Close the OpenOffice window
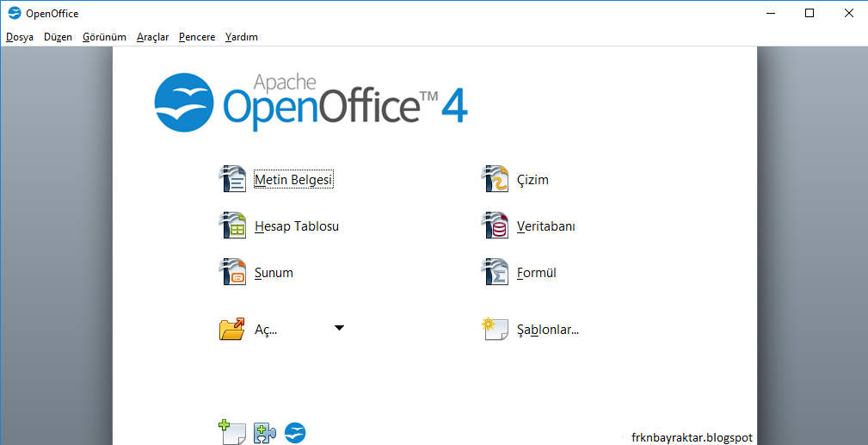This screenshot has height=445, width=868. pyautogui.click(x=848, y=13)
